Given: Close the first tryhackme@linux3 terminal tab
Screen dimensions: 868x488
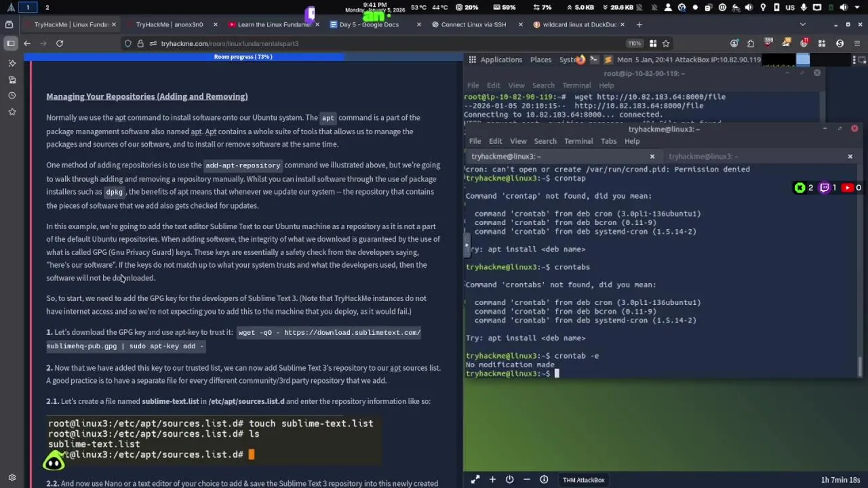Looking at the screenshot, I should pyautogui.click(x=652, y=157).
